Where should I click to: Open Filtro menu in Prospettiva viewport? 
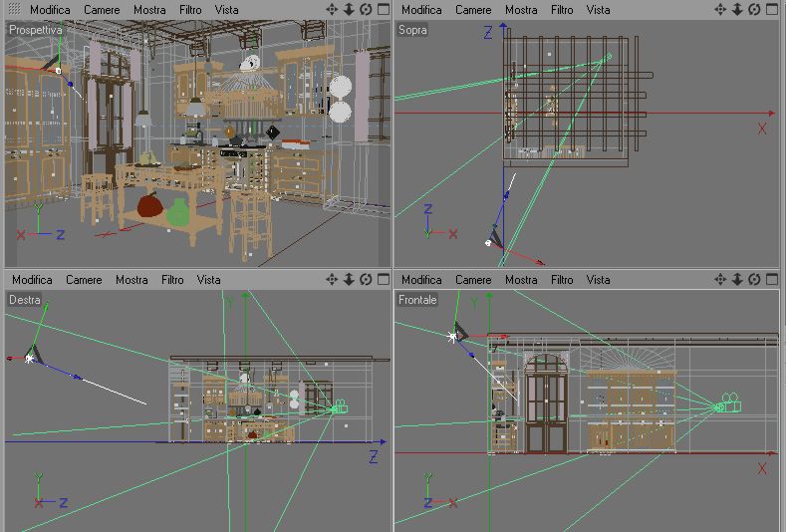[x=190, y=10]
